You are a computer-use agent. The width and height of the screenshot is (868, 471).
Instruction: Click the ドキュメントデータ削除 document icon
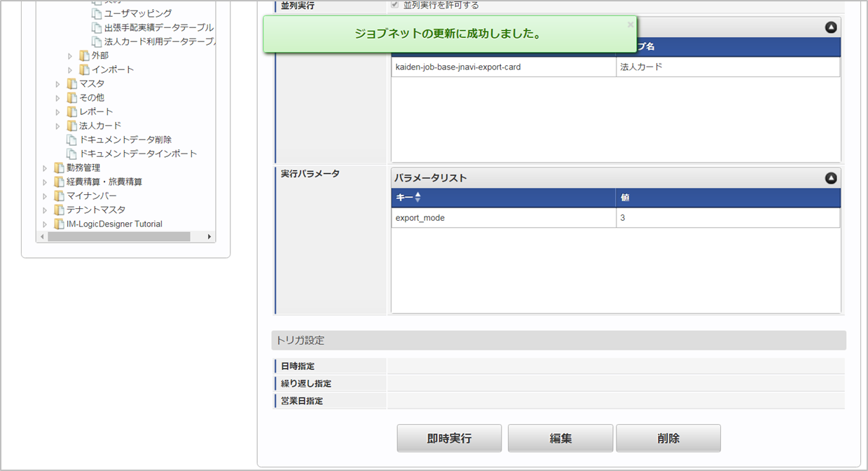click(x=71, y=139)
